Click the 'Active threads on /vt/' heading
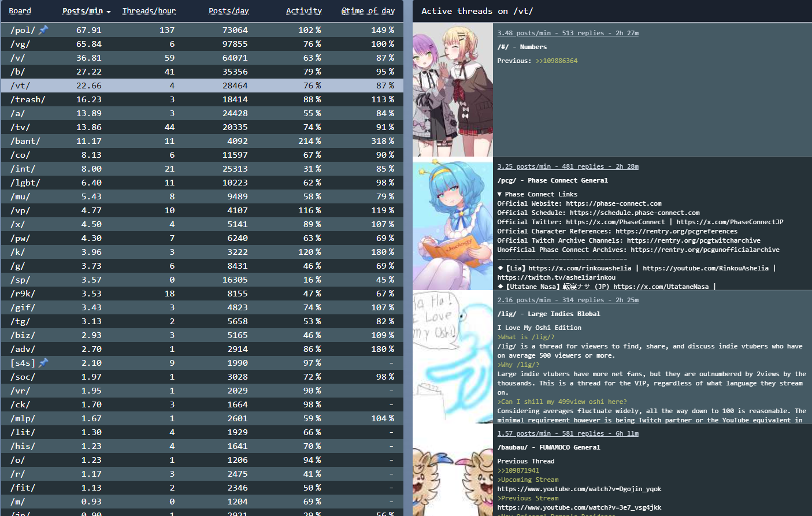This screenshot has height=516, width=812. [477, 11]
